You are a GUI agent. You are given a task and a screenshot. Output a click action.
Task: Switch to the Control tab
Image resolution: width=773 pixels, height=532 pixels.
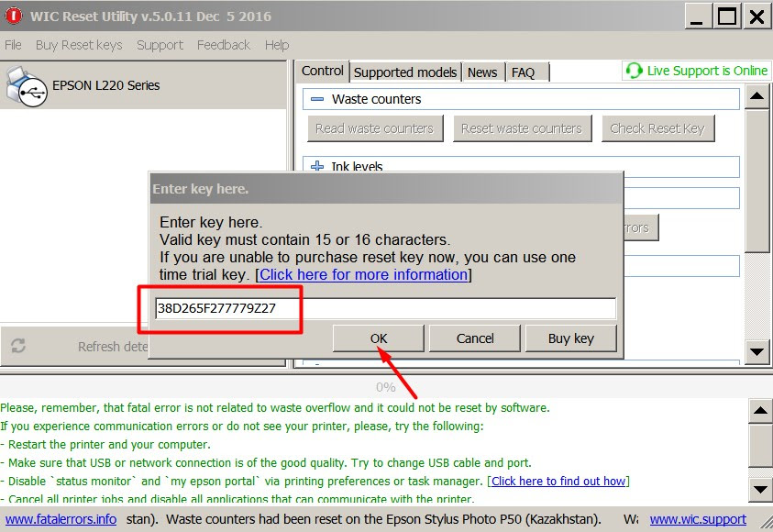(323, 71)
